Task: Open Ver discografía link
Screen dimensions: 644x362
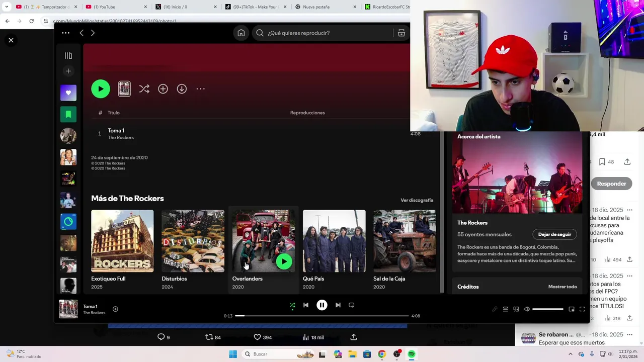Action: pos(417,200)
